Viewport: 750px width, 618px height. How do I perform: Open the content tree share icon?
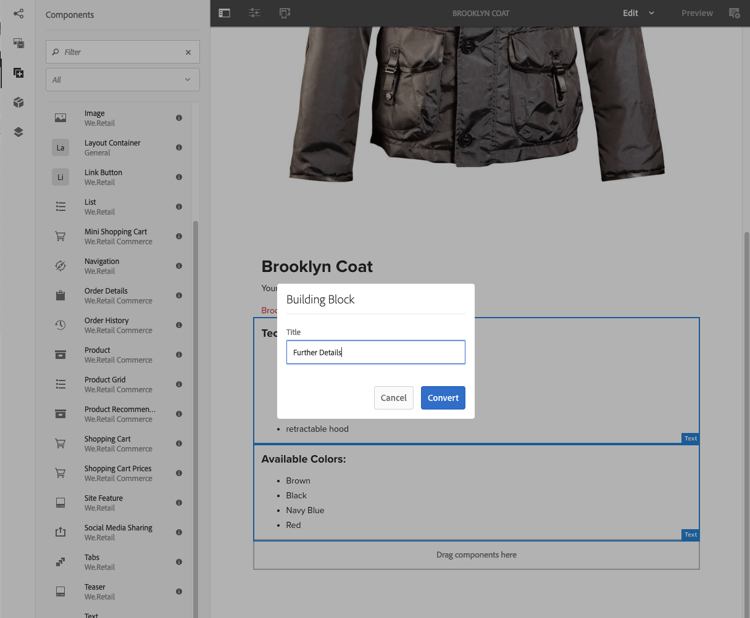[x=18, y=13]
